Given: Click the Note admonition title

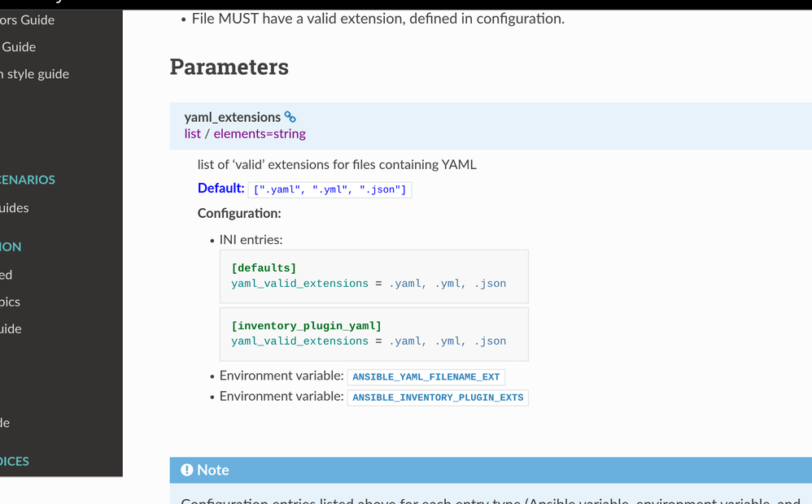Looking at the screenshot, I should [213, 470].
